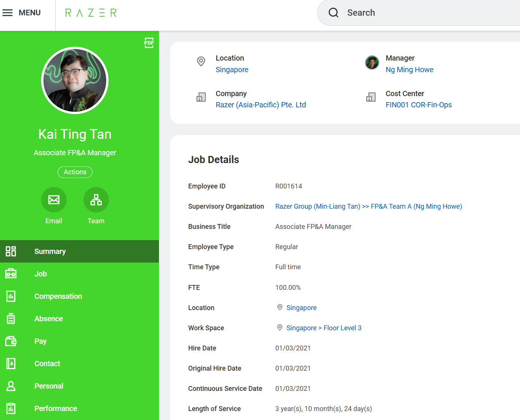Open Singapore link under Job Details Location
The image size is (520, 420).
302,307
